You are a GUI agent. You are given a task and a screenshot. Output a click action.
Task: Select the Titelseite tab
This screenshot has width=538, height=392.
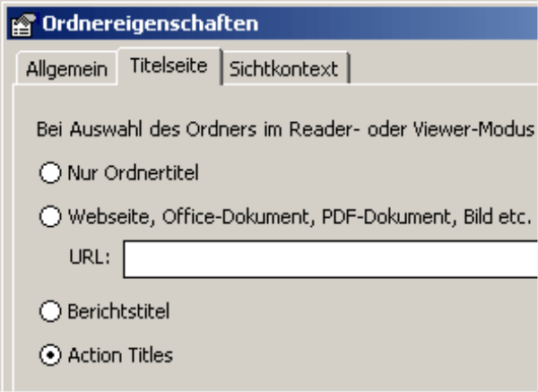click(x=169, y=65)
